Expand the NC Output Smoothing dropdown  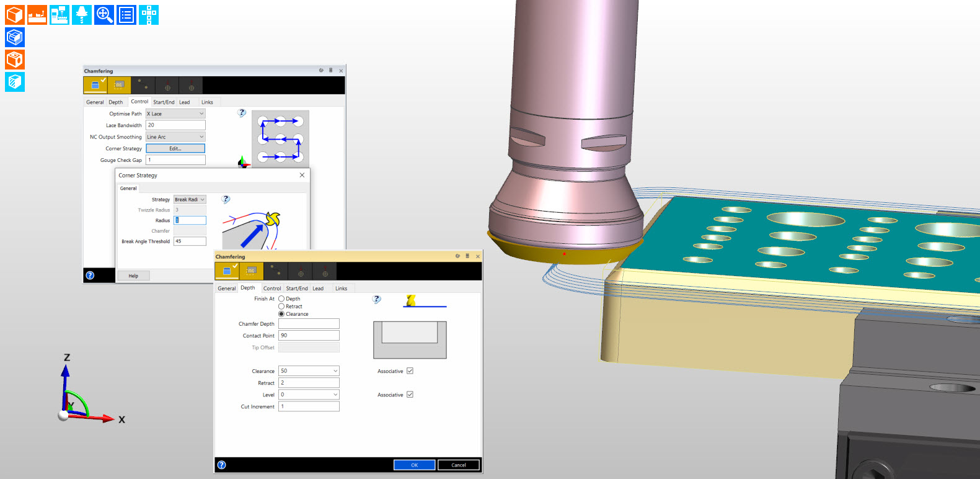tap(175, 137)
